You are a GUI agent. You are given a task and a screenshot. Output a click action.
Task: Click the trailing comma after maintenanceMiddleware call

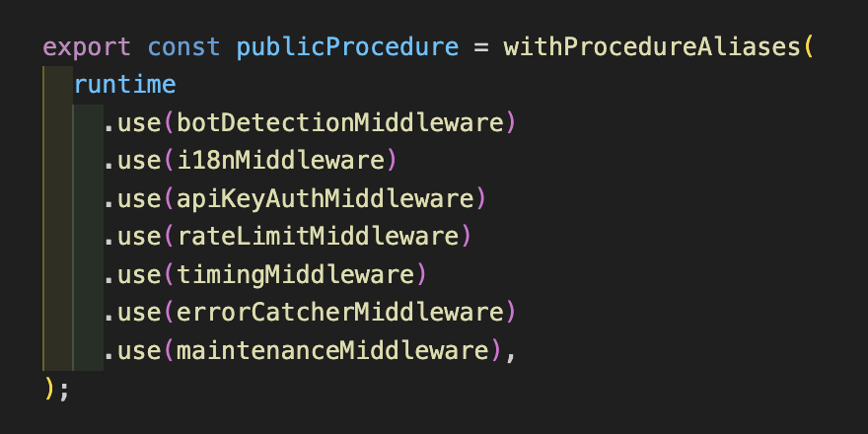(511, 350)
